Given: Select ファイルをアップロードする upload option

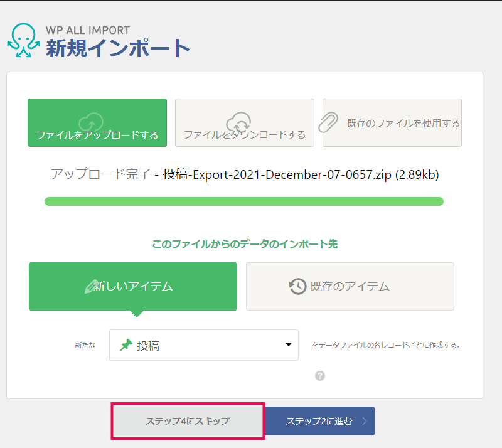Looking at the screenshot, I should click(97, 122).
